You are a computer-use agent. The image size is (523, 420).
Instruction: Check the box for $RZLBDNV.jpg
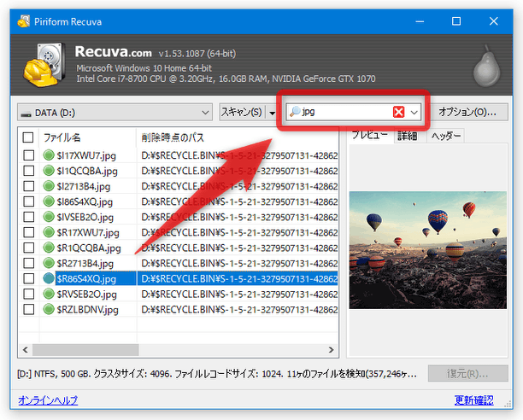click(29, 309)
